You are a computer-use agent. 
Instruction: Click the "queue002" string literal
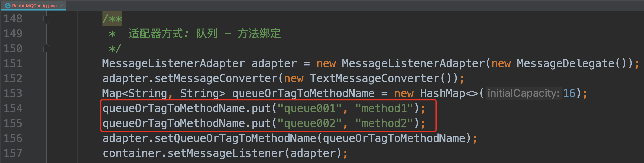click(x=310, y=123)
